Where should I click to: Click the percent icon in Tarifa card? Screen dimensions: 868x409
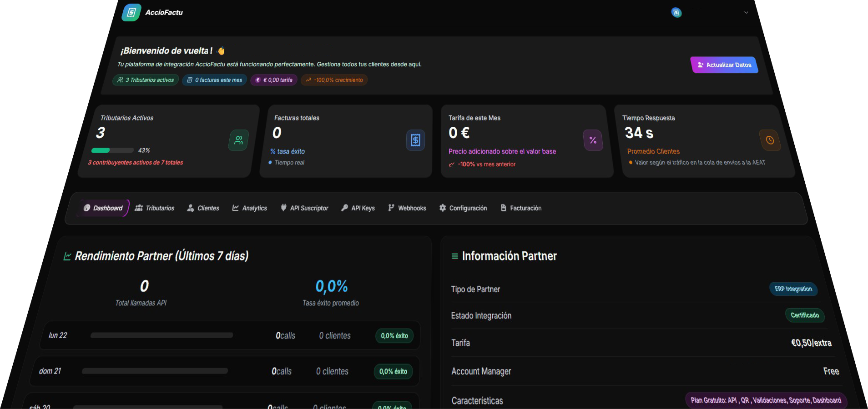point(593,140)
